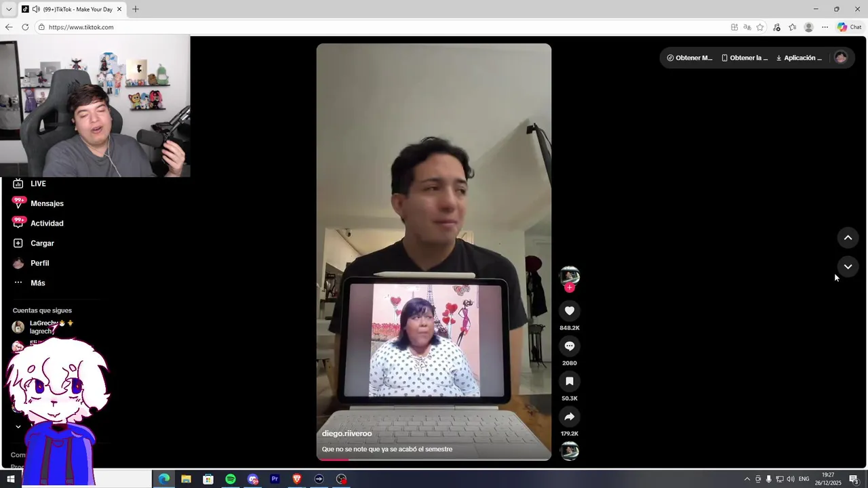This screenshot has width=868, height=488.
Task: Click the Aplicación ... download button
Action: click(799, 58)
